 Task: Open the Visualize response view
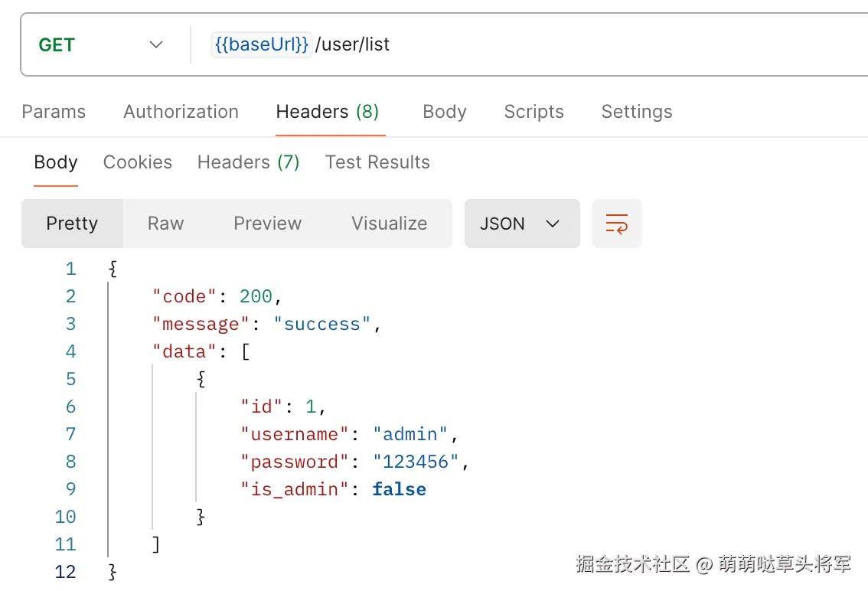coord(389,224)
